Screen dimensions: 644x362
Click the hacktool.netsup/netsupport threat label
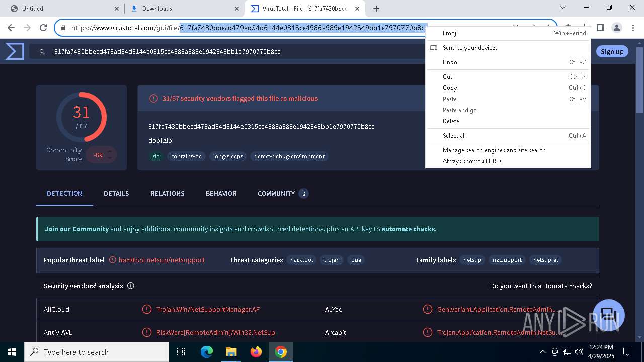click(x=162, y=260)
